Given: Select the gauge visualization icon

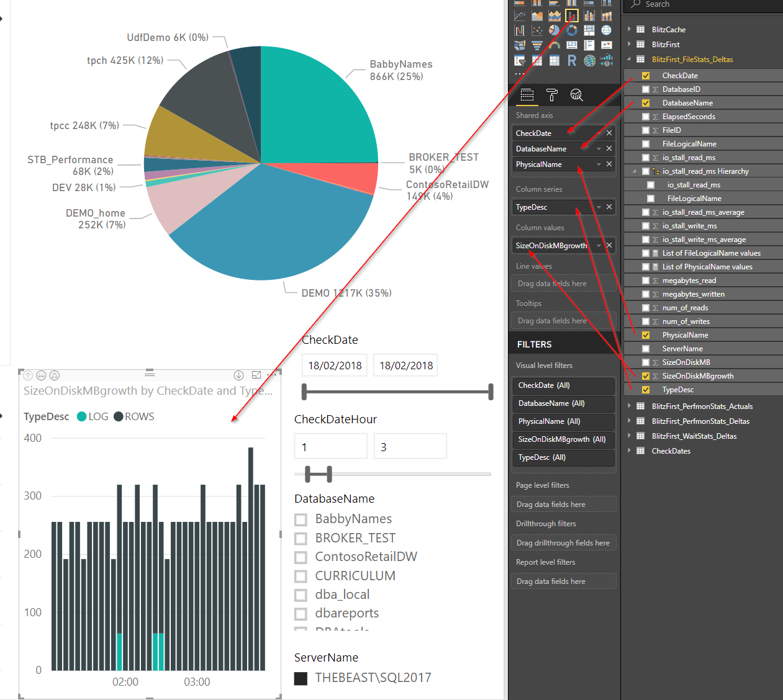Looking at the screenshot, I should click(x=554, y=45).
